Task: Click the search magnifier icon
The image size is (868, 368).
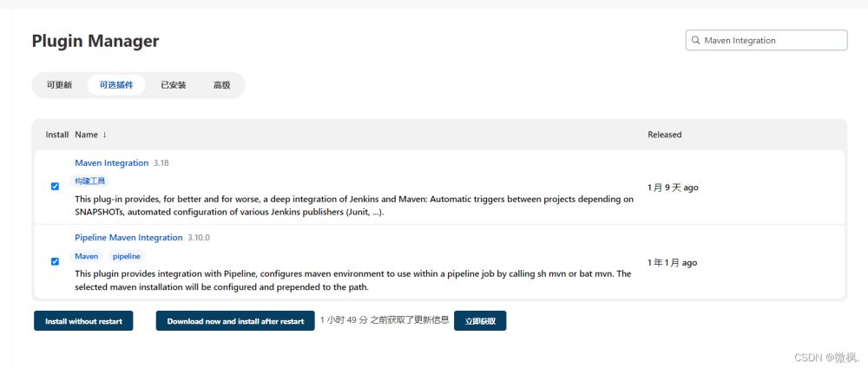Action: pos(696,41)
